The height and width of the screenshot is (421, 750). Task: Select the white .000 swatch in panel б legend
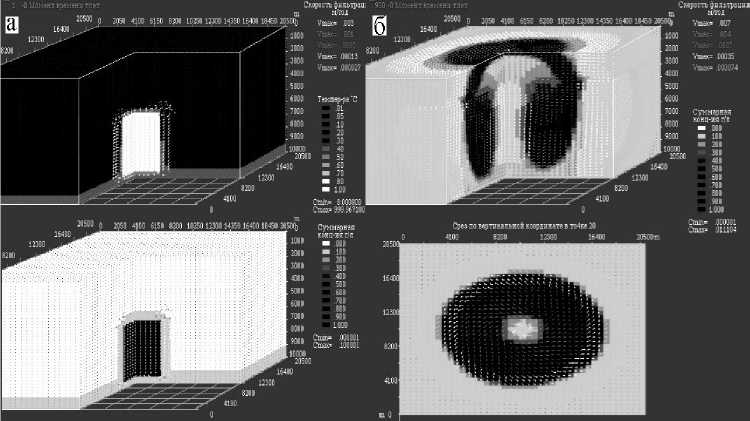click(x=702, y=128)
